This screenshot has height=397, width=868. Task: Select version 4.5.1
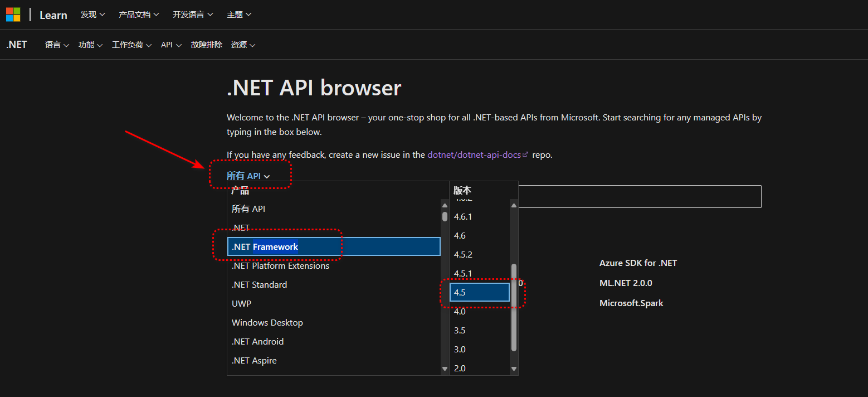480,274
